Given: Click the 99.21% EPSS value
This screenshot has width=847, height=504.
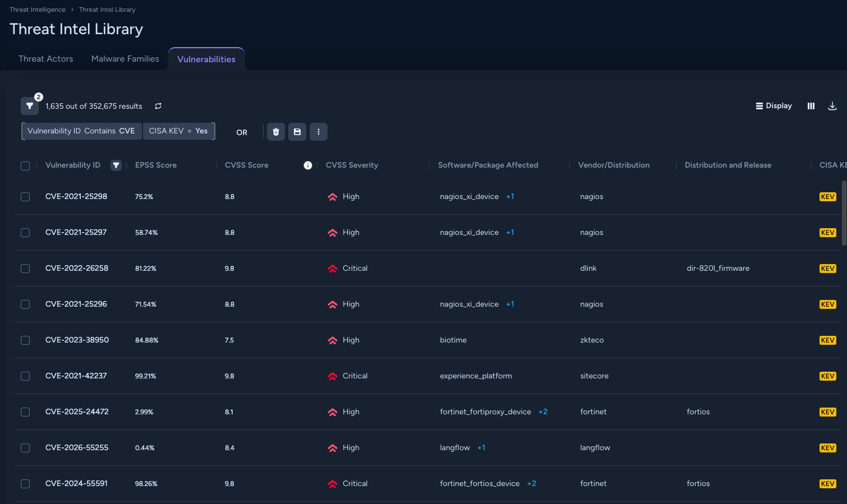Looking at the screenshot, I should [x=146, y=376].
